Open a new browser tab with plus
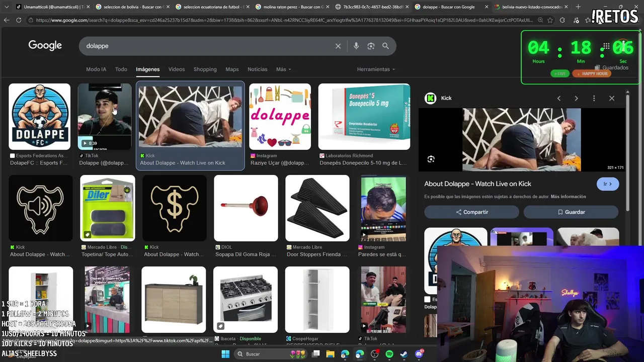The image size is (644, 362). click(578, 7)
